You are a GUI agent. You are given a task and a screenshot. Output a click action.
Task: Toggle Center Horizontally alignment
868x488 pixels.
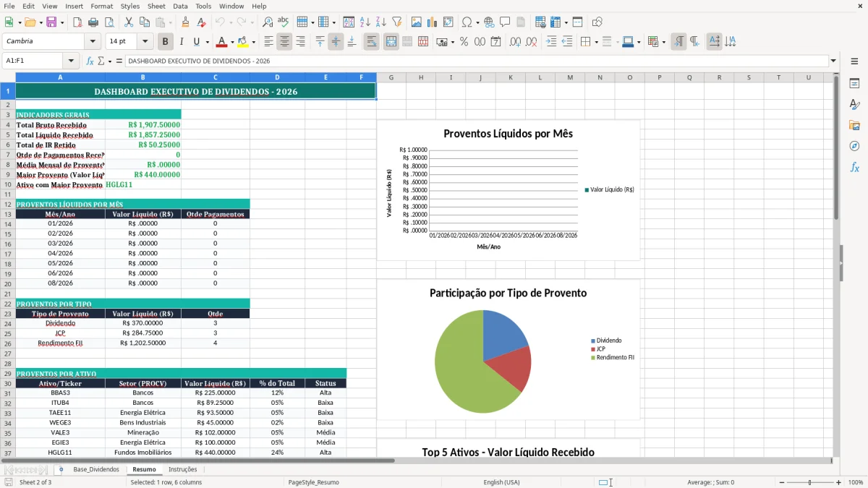pyautogui.click(x=284, y=42)
